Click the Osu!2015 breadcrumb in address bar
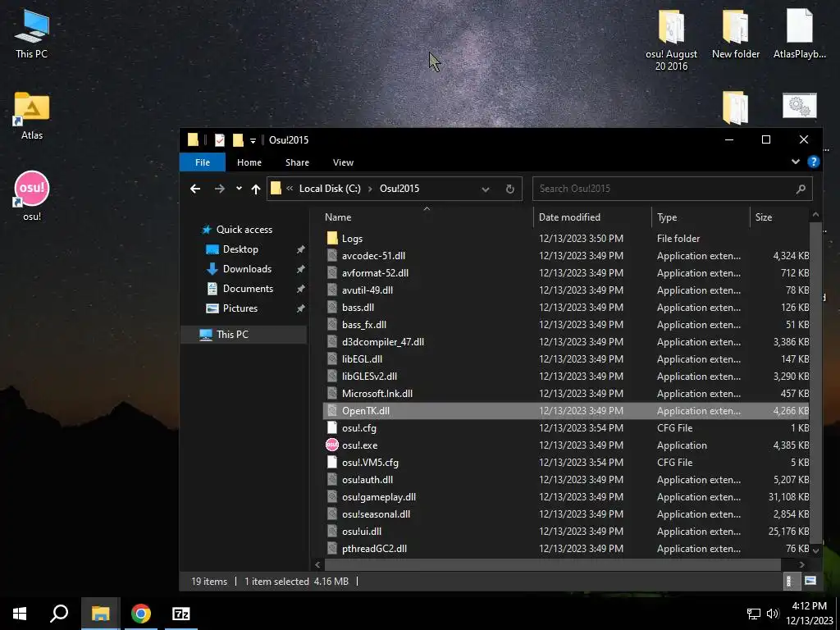 point(399,189)
